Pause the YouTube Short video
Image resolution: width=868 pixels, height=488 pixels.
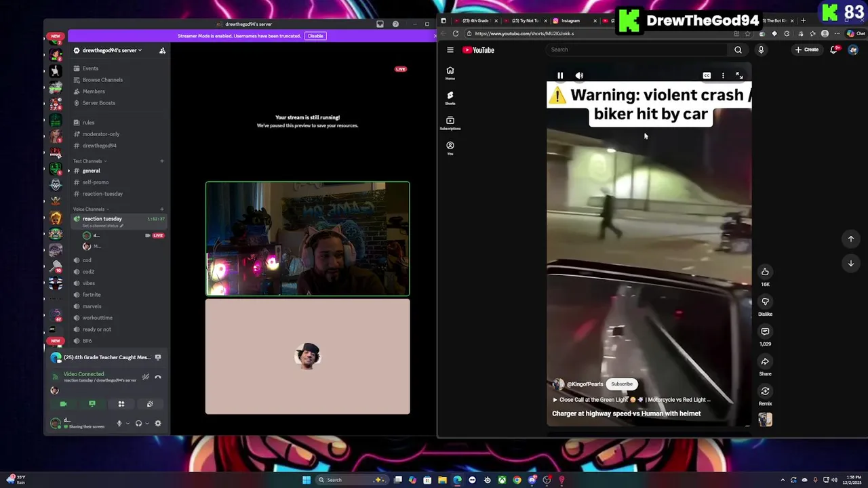[560, 76]
